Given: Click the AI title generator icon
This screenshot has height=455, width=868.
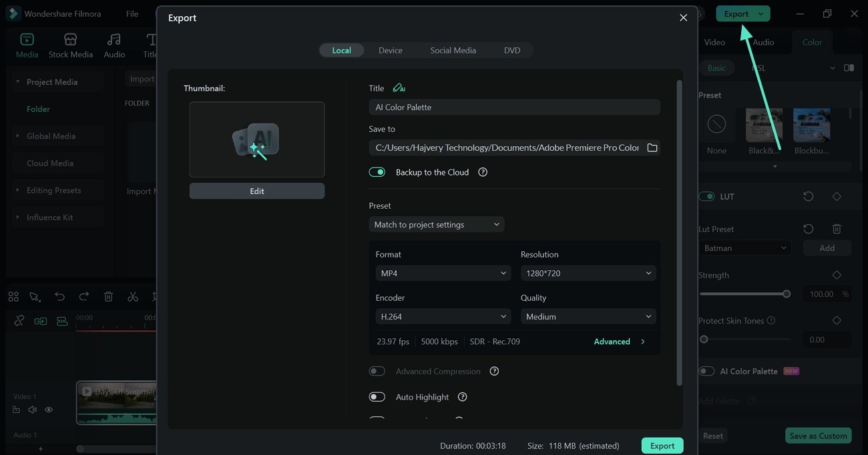Looking at the screenshot, I should click(x=399, y=88).
